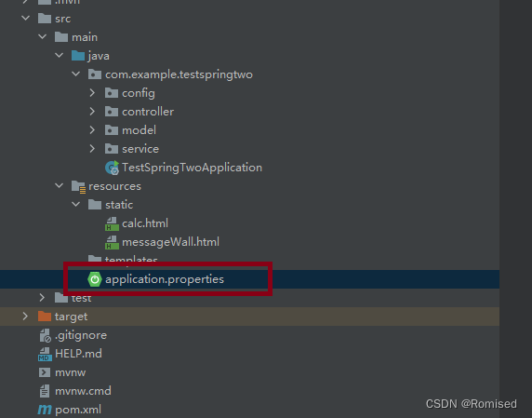This screenshot has height=418, width=532.
Task: Click the config package icon
Action: click(x=112, y=93)
